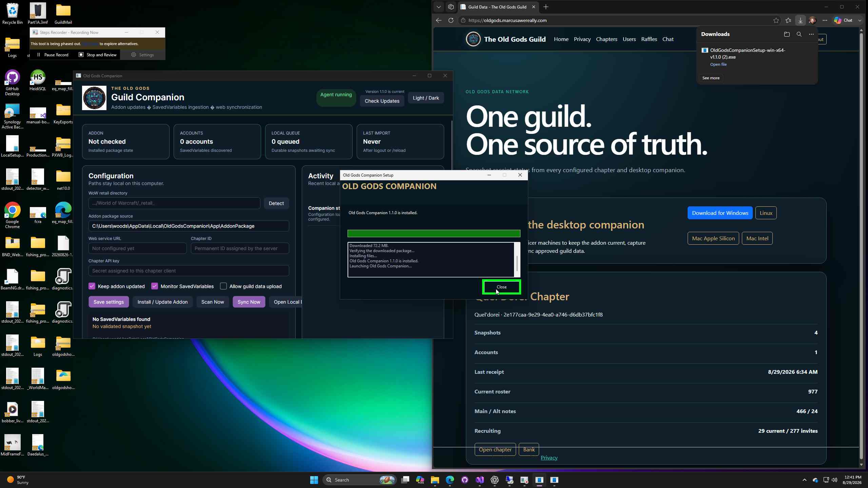Pause Record in Steps Recorder
868x488 pixels.
pos(53,55)
